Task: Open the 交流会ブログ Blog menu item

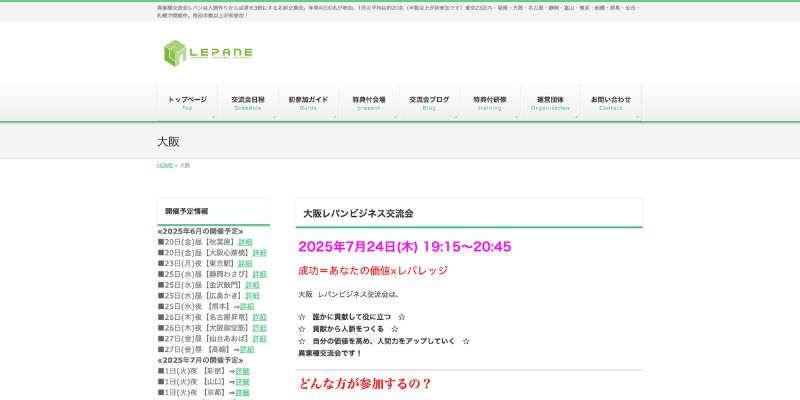Action: point(429,103)
